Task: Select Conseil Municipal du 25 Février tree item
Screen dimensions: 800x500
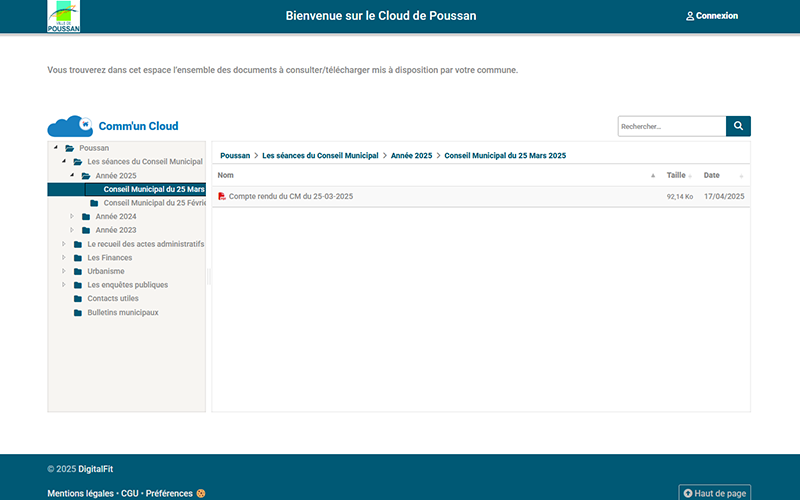Action: pyautogui.click(x=155, y=203)
